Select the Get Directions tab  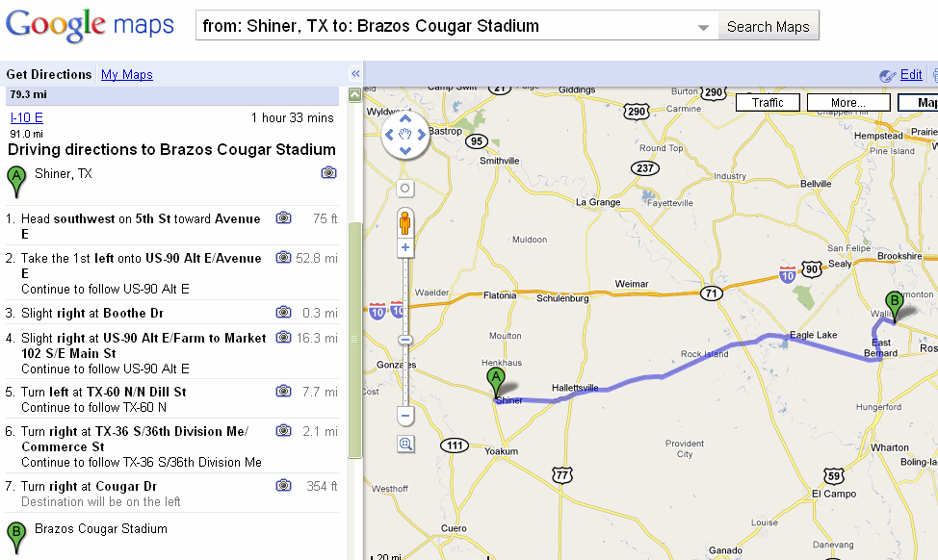[x=48, y=75]
